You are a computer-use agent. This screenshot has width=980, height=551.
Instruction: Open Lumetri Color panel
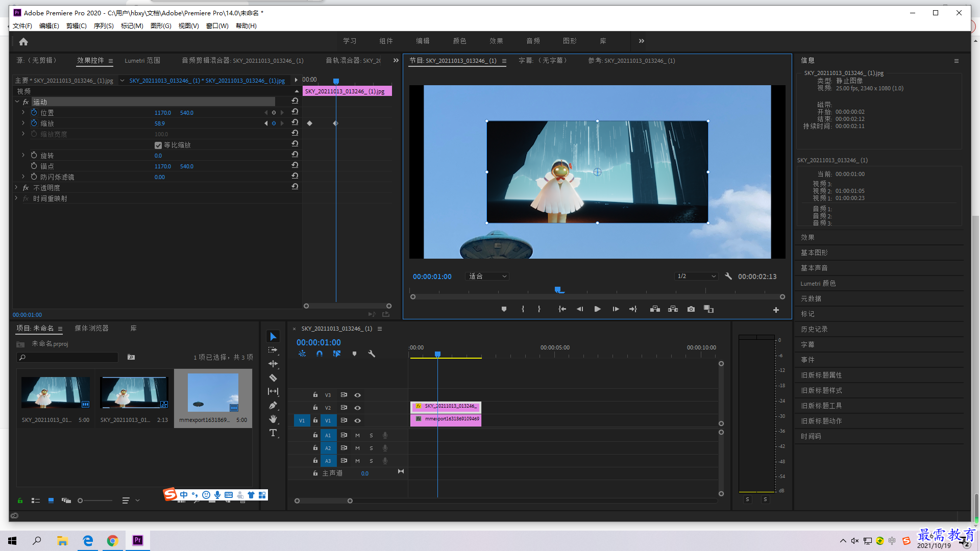click(818, 283)
